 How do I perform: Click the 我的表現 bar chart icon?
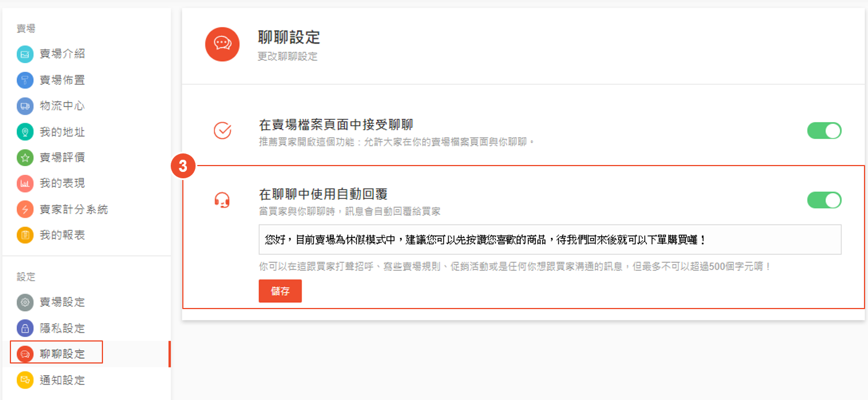click(x=25, y=184)
